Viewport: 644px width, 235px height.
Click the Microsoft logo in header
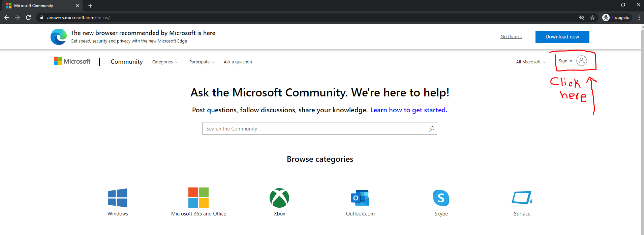72,61
